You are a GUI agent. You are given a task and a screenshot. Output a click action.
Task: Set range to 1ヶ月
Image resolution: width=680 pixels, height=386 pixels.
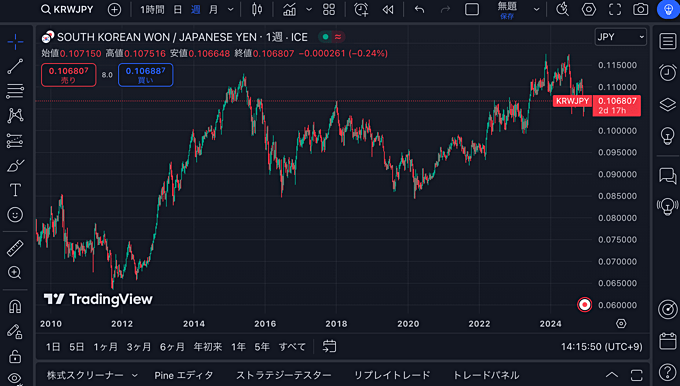coord(106,347)
